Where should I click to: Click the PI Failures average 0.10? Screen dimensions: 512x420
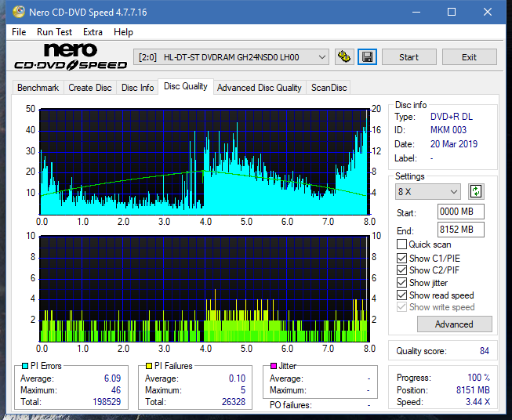point(237,378)
